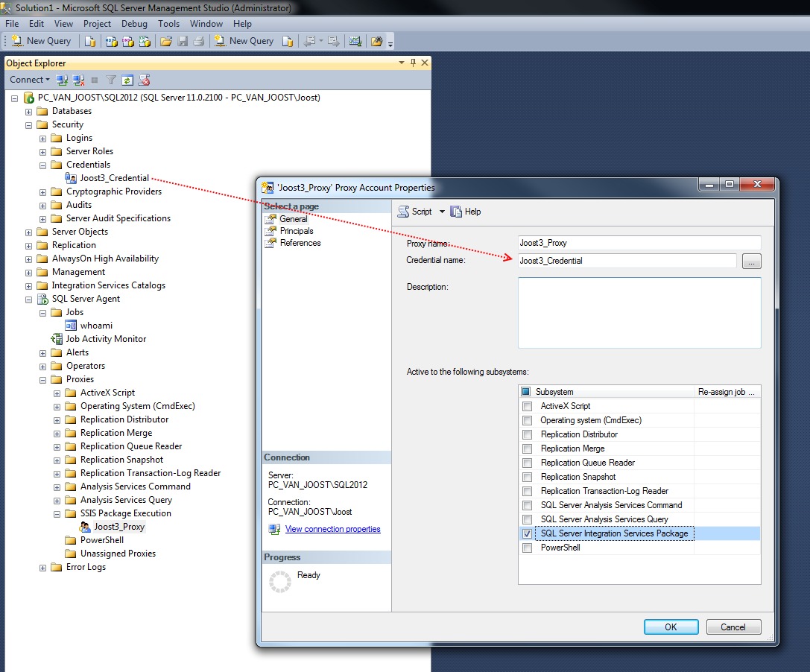Expand the Error Logs folder

43,568
